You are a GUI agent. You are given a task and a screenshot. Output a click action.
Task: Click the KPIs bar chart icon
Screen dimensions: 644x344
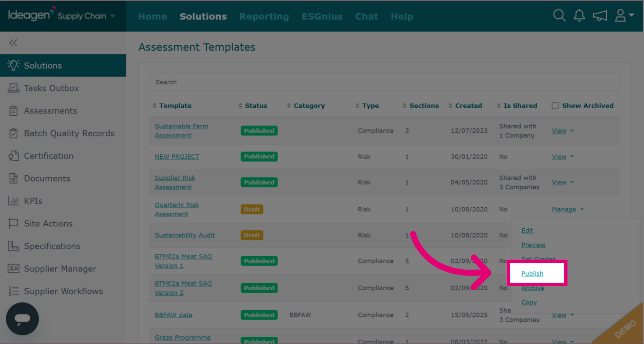point(13,201)
